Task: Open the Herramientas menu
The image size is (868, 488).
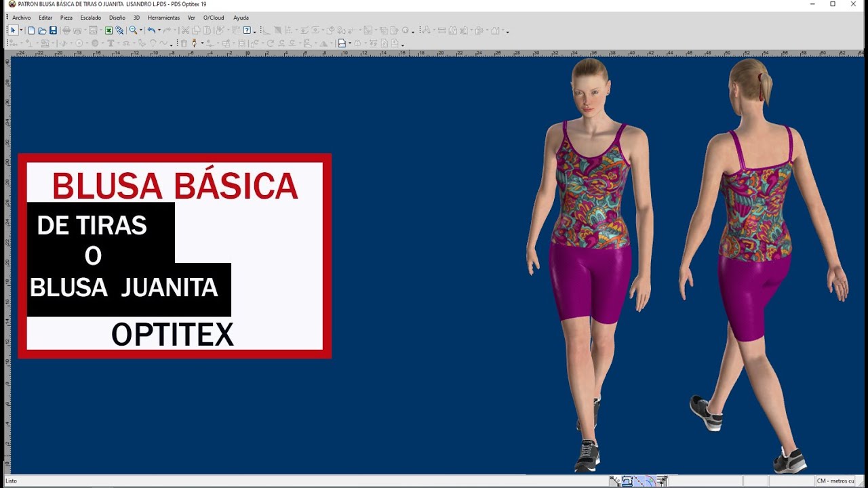Action: pos(163,18)
